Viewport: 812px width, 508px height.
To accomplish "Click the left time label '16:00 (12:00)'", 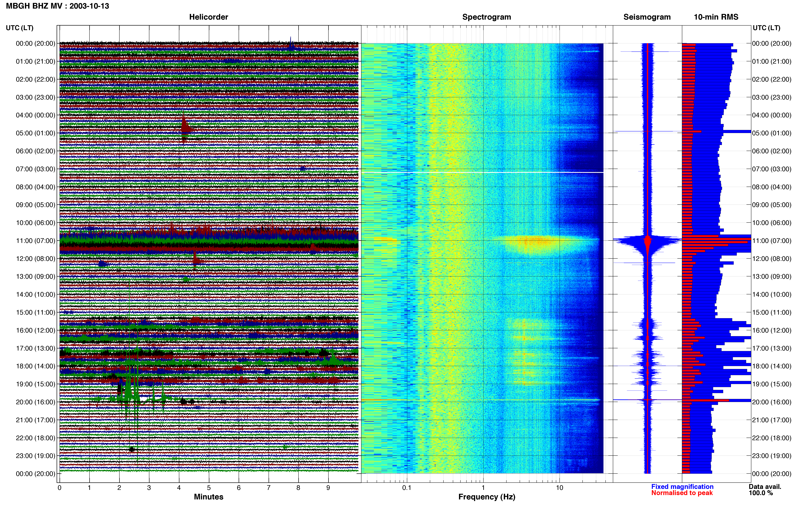I will [x=36, y=330].
